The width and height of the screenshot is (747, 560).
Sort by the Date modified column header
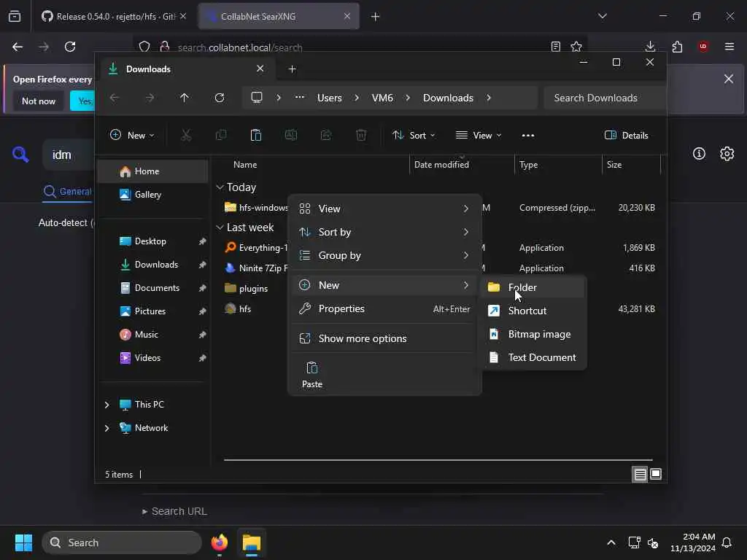click(x=461, y=164)
